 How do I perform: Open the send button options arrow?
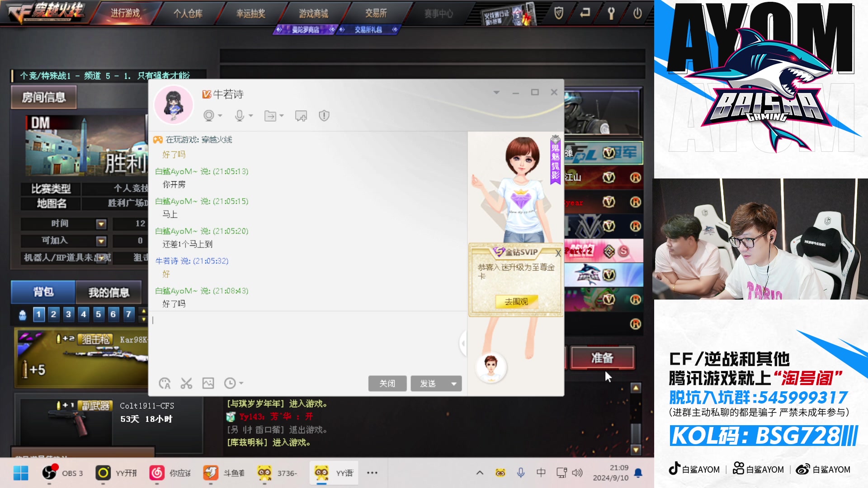[453, 384]
